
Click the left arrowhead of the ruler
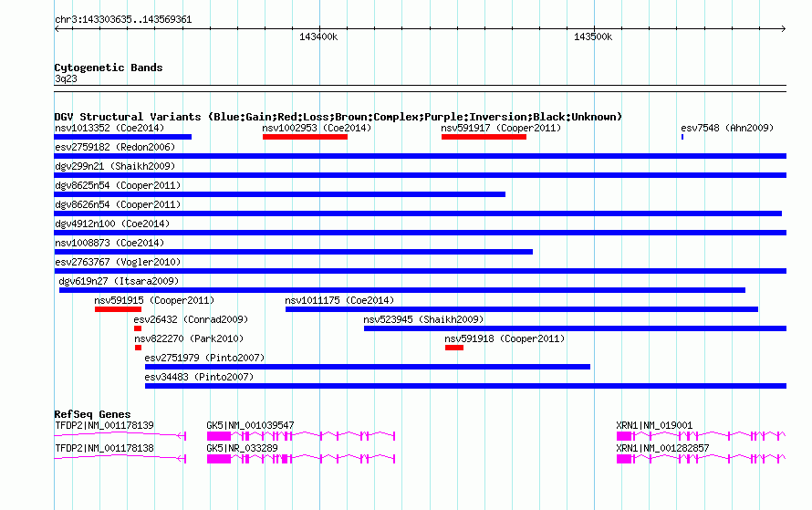pos(57,28)
